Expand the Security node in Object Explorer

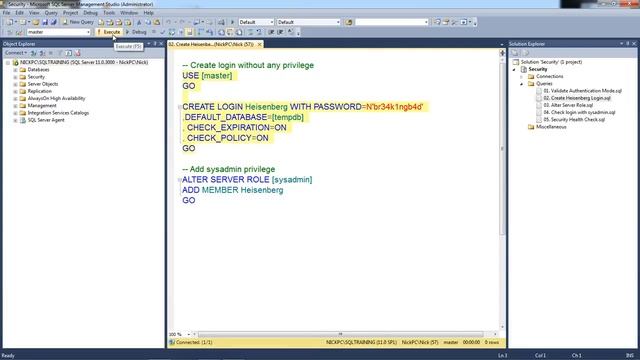15,77
